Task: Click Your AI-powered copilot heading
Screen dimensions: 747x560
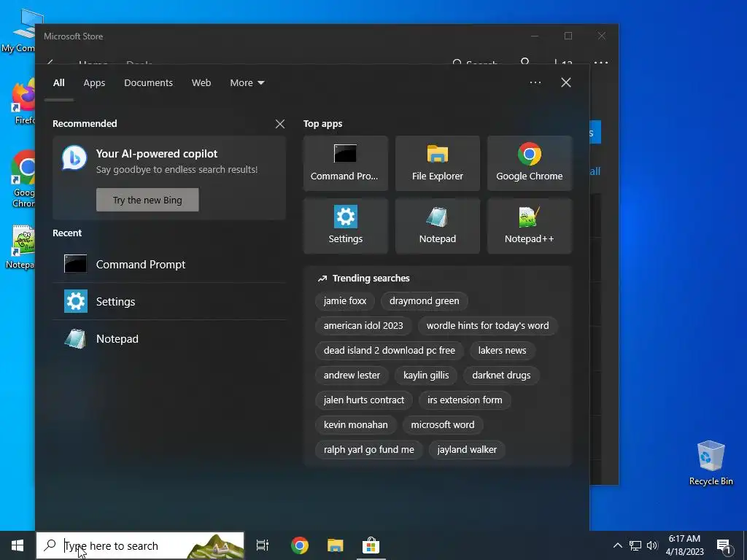Action: 157,154
